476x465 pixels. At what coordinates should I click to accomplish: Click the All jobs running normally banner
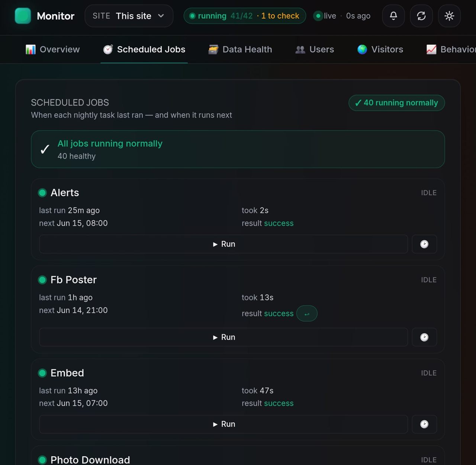coord(238,149)
